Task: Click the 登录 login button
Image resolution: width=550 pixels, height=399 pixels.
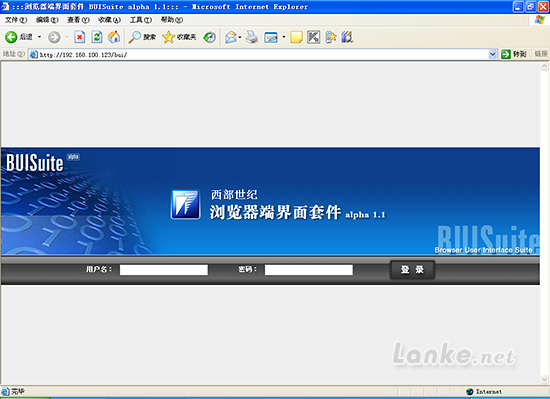Action: pyautogui.click(x=412, y=270)
